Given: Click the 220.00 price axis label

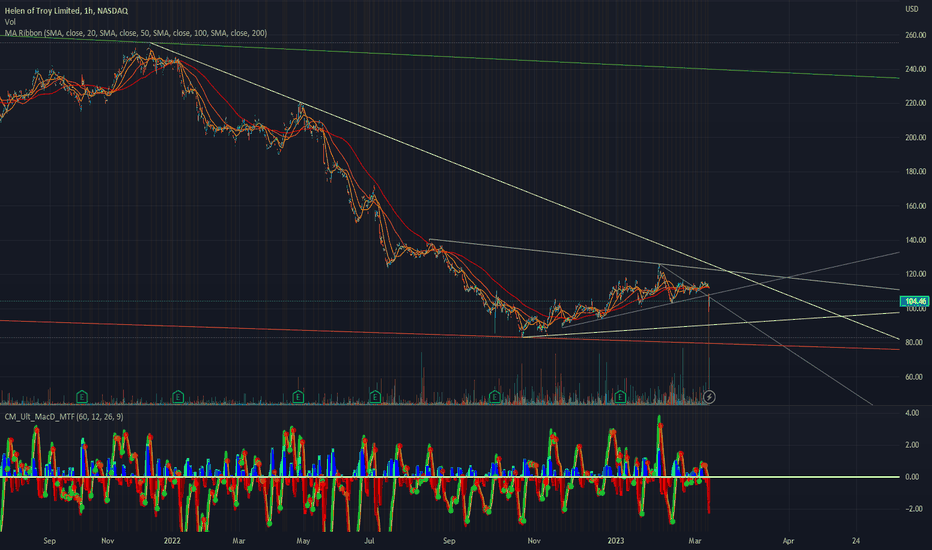Looking at the screenshot, I should 916,103.
